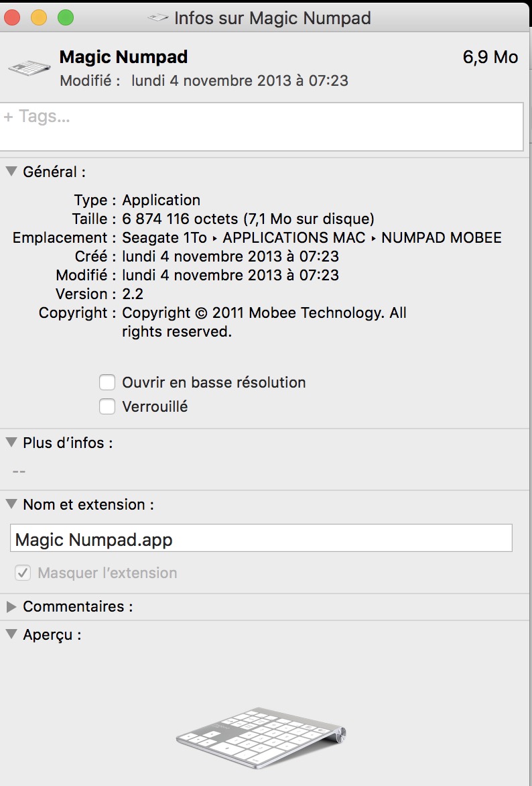Click NUMPAD MOBEE in the location path

point(442,237)
